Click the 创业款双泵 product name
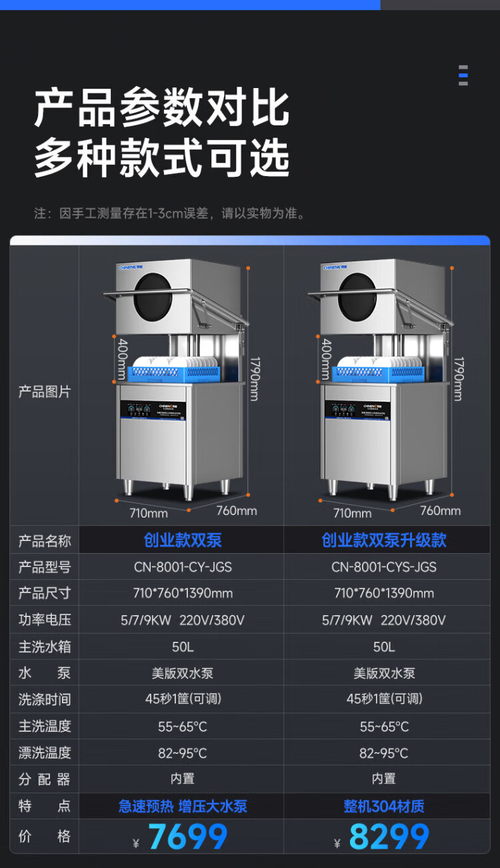The width and height of the screenshot is (500, 868). pyautogui.click(x=183, y=540)
